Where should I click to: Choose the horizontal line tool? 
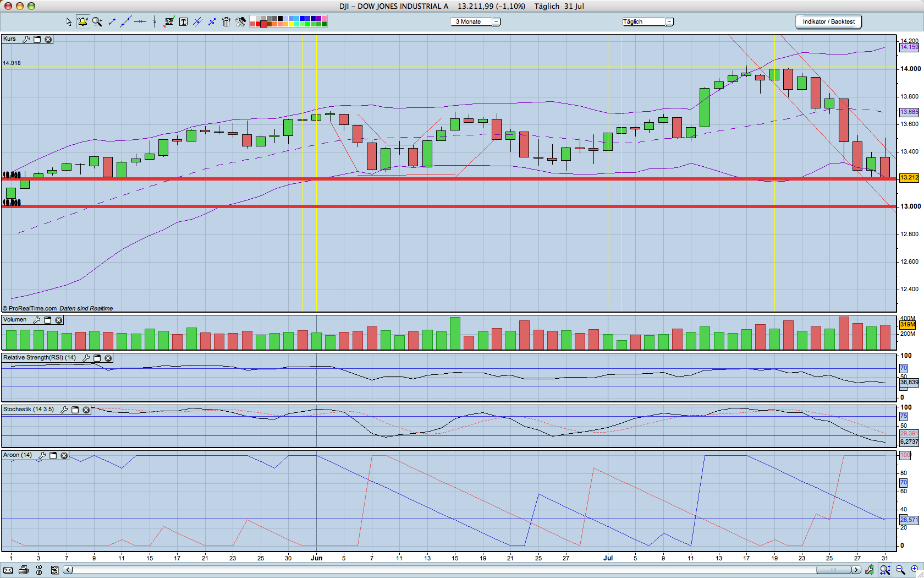(140, 22)
